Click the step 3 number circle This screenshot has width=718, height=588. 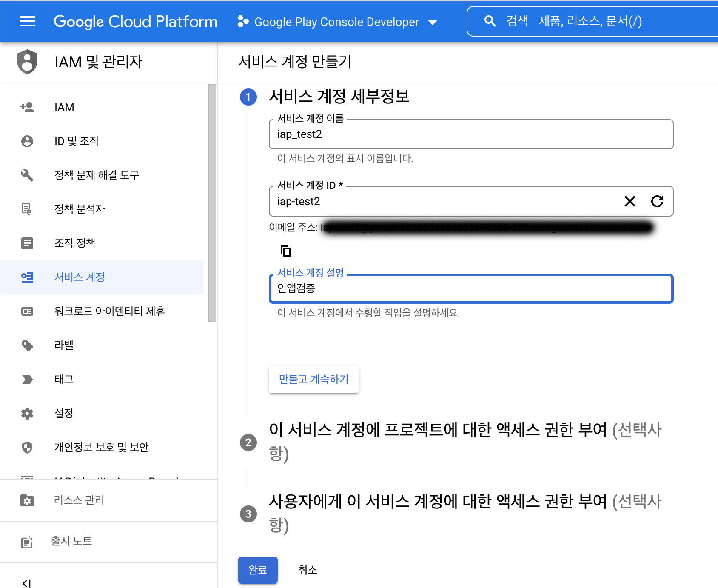tap(248, 514)
